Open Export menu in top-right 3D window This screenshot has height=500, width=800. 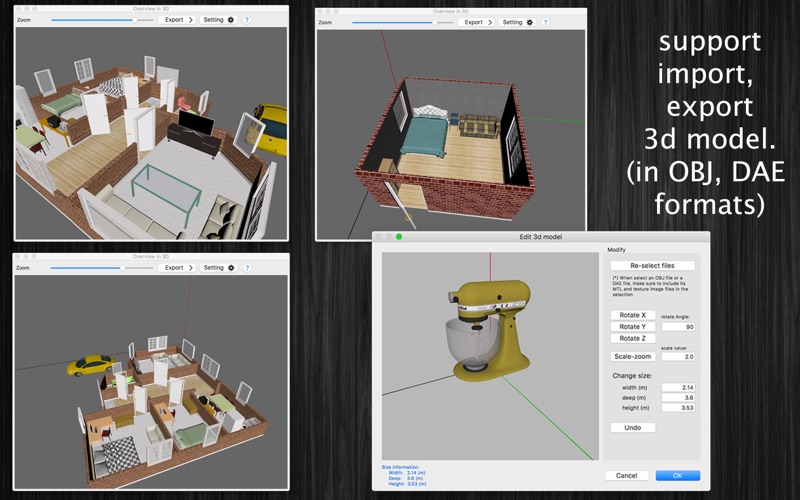tap(476, 22)
